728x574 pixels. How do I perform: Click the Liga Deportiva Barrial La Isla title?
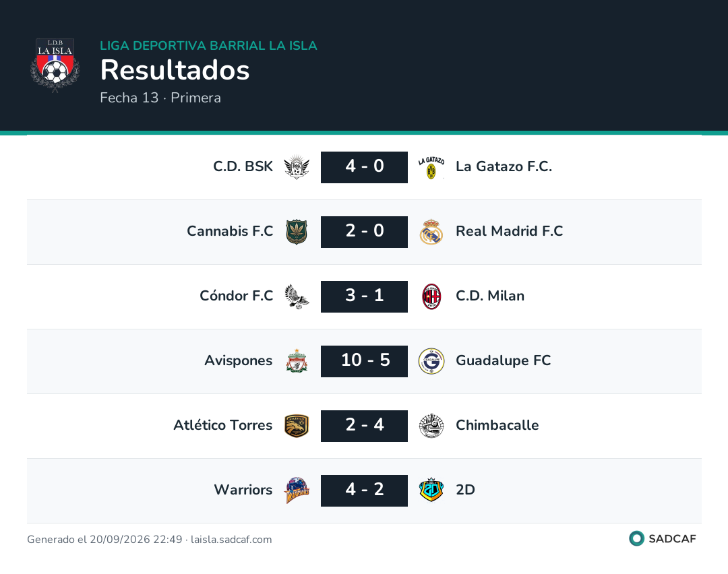[208, 45]
